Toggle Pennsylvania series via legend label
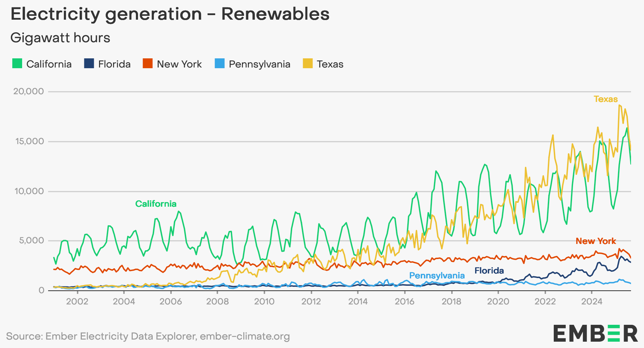This screenshot has height=348, width=644. (259, 64)
